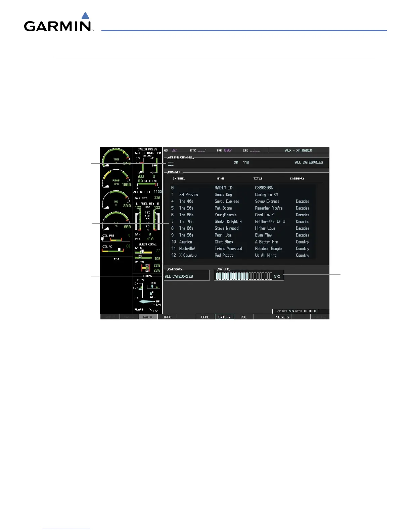Image resolution: width=411 pixels, height=532 pixels.
Task: Click the OXY PSI 330 readout
Action: (x=147, y=198)
